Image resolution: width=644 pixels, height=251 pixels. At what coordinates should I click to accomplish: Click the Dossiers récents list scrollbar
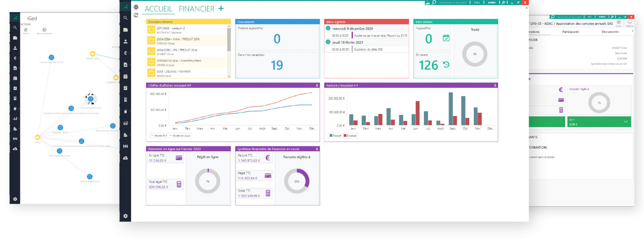click(229, 40)
